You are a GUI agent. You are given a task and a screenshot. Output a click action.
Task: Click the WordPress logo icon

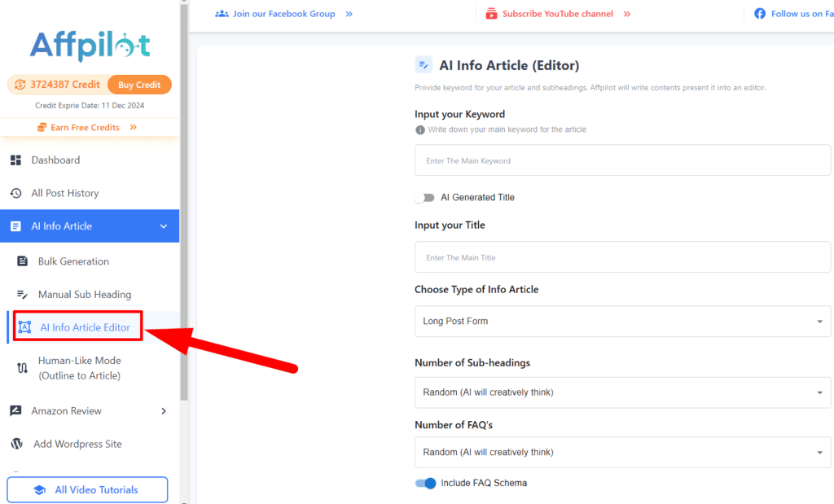pos(16,444)
